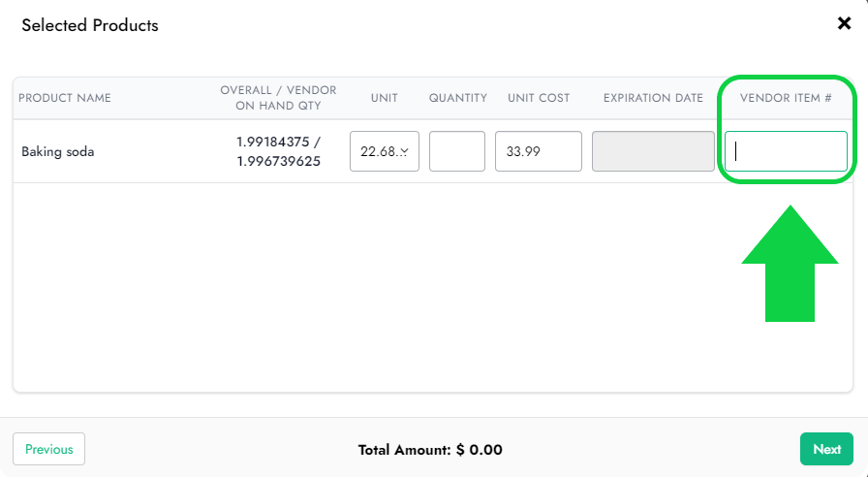The image size is (868, 477).
Task: Click the on hand quantity value for Baking soda
Action: click(278, 151)
